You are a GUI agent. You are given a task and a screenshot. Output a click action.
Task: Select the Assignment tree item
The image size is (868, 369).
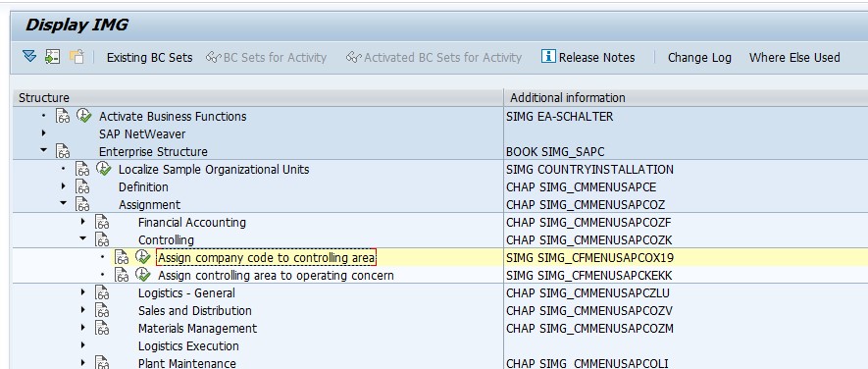[x=149, y=205]
